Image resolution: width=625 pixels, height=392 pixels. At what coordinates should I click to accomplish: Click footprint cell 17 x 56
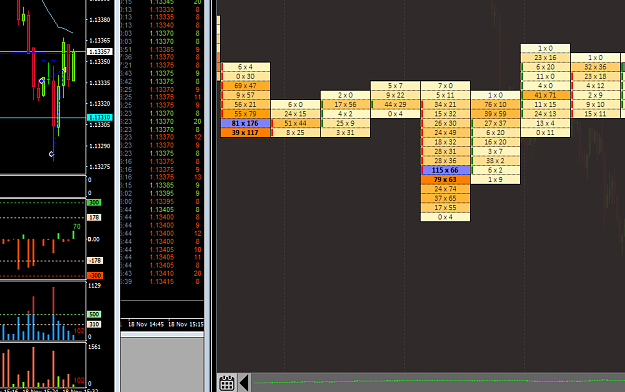pos(346,104)
